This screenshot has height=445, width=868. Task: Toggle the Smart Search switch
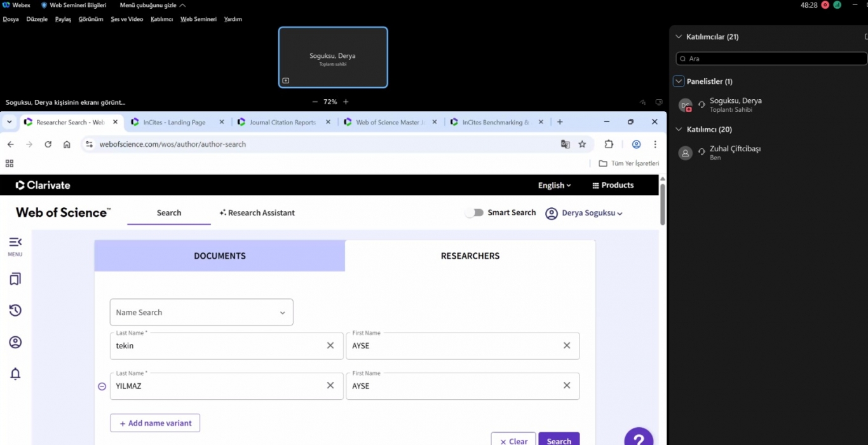tap(474, 212)
